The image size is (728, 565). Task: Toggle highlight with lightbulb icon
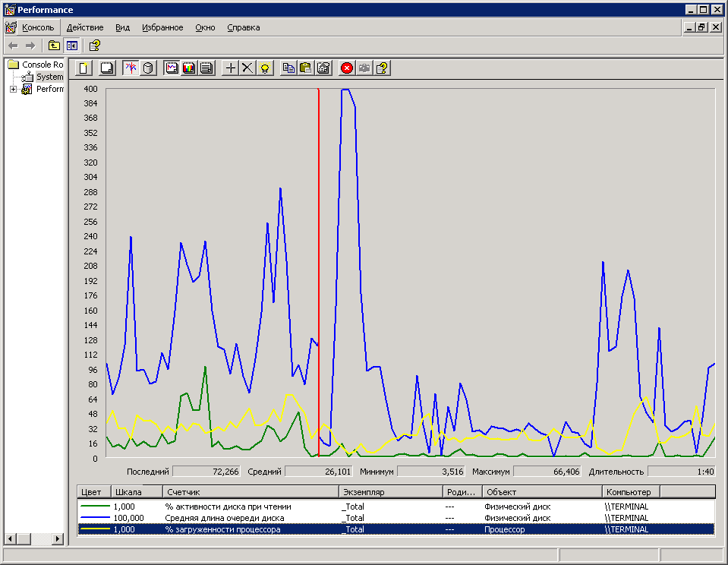click(x=264, y=68)
